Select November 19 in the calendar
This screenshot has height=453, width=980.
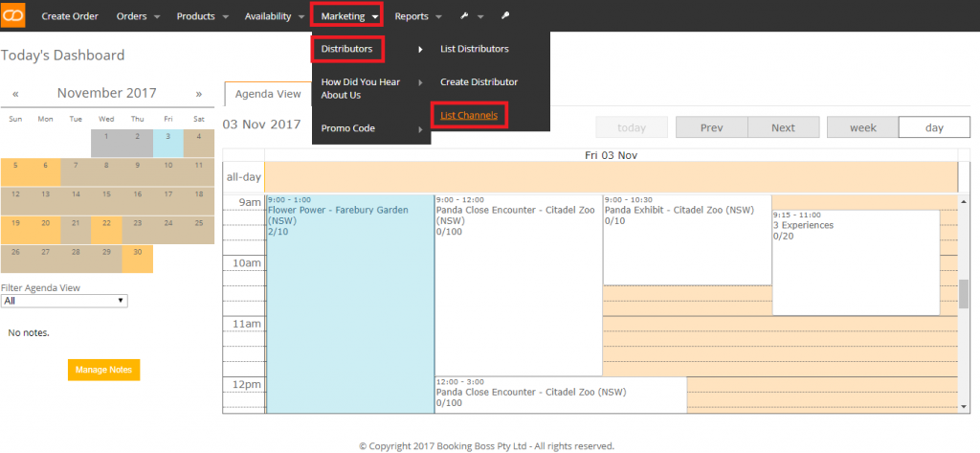15,230
